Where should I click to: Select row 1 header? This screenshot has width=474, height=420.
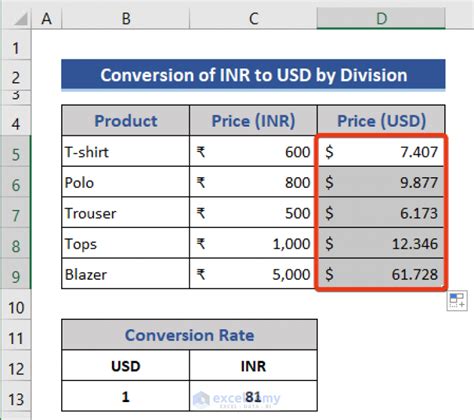click(16, 45)
